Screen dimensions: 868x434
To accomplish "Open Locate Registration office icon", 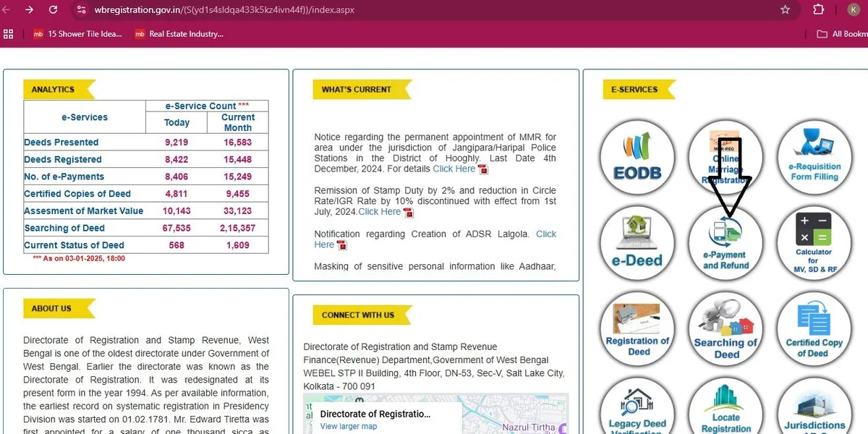I will [726, 412].
